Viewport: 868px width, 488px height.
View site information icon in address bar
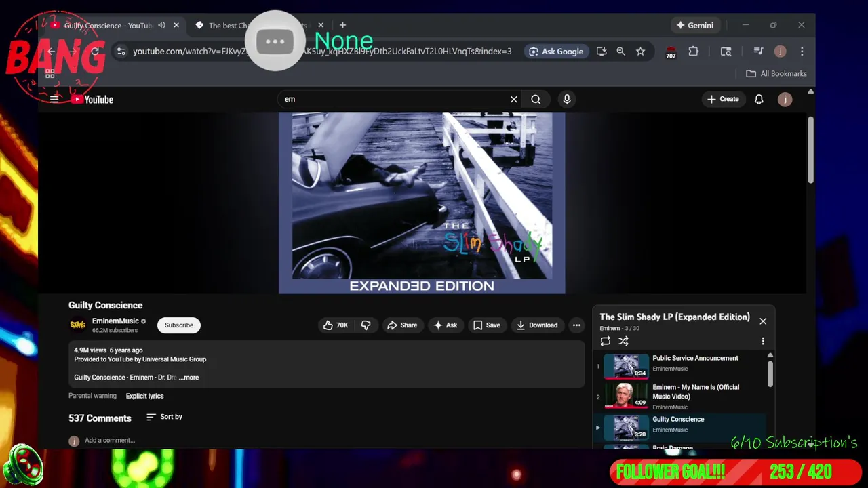(121, 52)
